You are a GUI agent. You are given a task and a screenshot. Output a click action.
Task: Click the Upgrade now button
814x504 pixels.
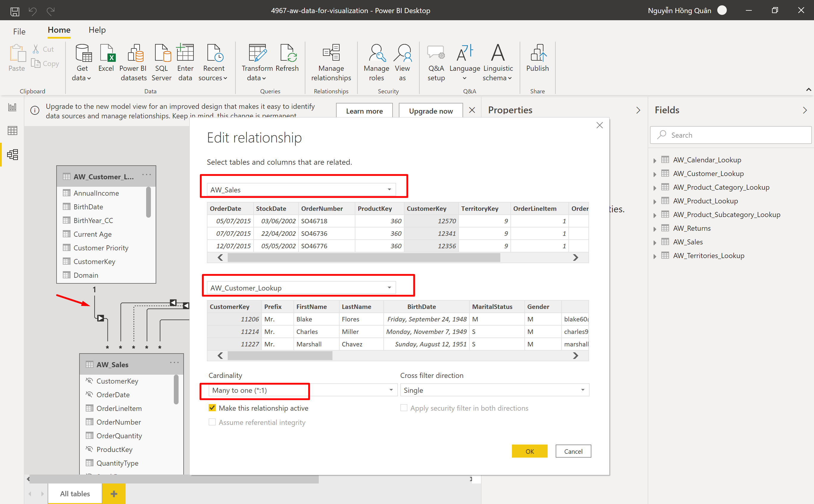pos(431,111)
